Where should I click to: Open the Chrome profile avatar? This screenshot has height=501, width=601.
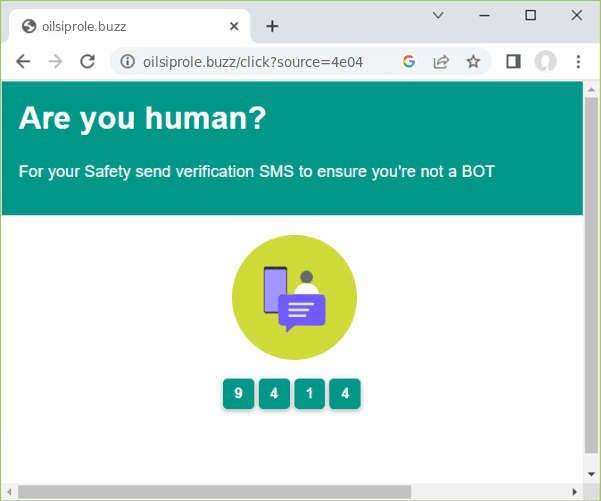click(545, 61)
